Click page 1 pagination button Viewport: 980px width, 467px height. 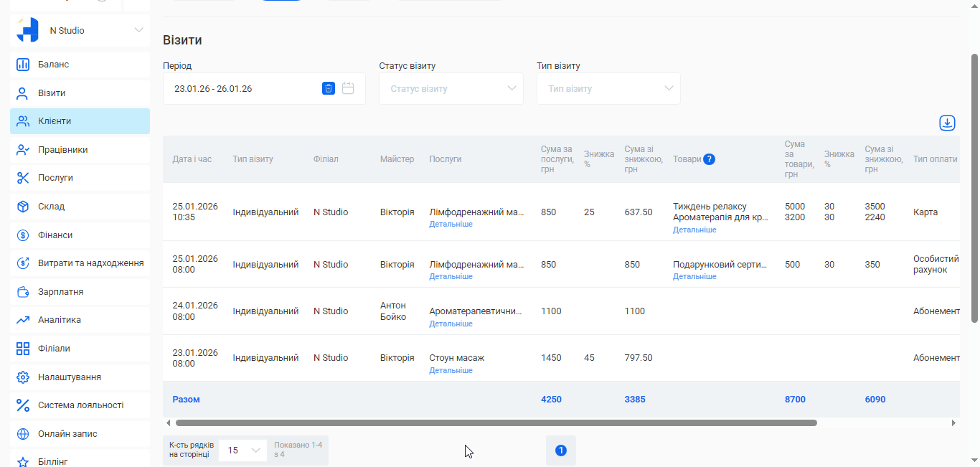tap(561, 451)
